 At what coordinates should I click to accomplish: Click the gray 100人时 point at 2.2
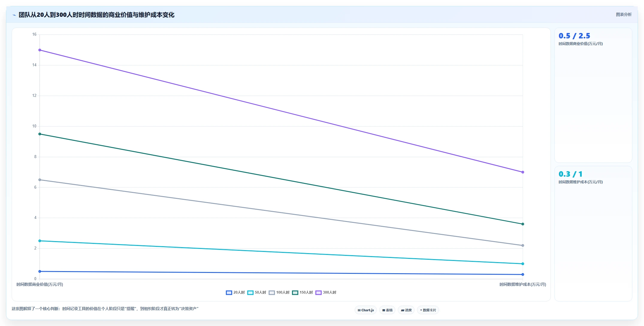(x=523, y=246)
